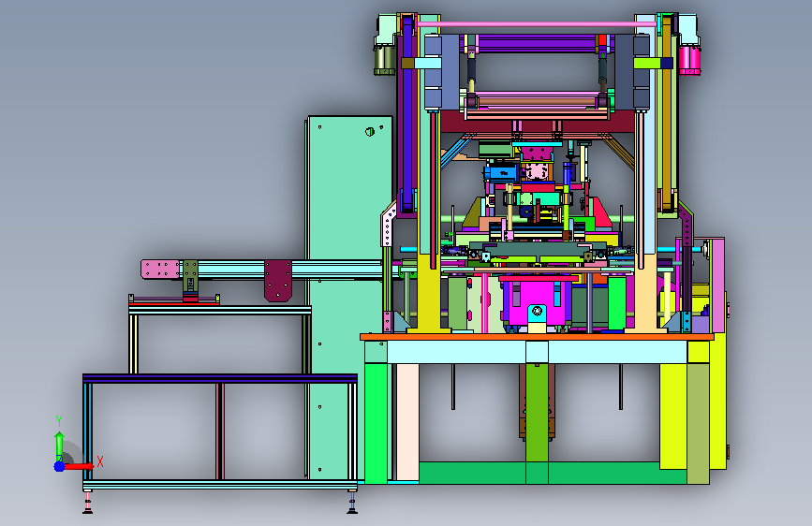The image size is (812, 526).
Task: Pick the olive motor at the top-left corner
Action: coord(384,60)
